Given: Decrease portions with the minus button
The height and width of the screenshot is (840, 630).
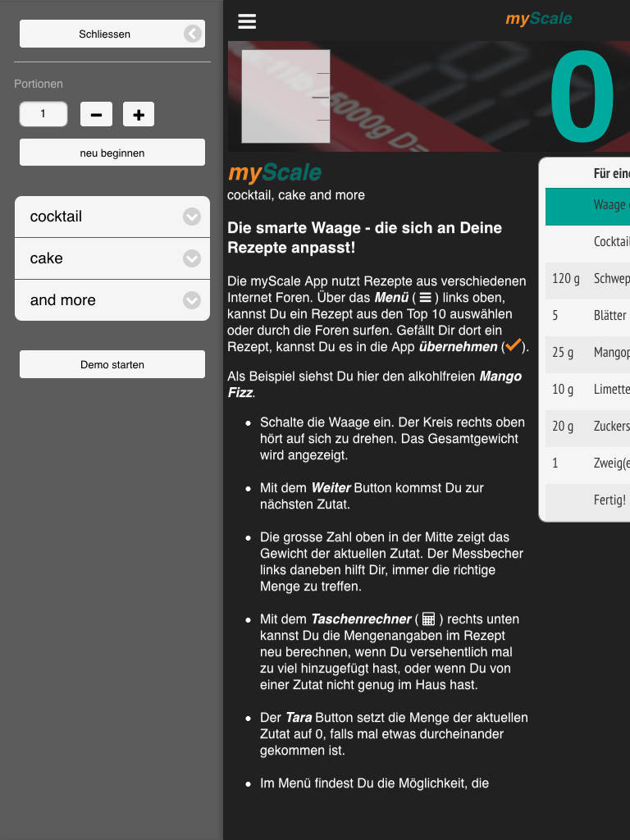Looking at the screenshot, I should [x=97, y=114].
